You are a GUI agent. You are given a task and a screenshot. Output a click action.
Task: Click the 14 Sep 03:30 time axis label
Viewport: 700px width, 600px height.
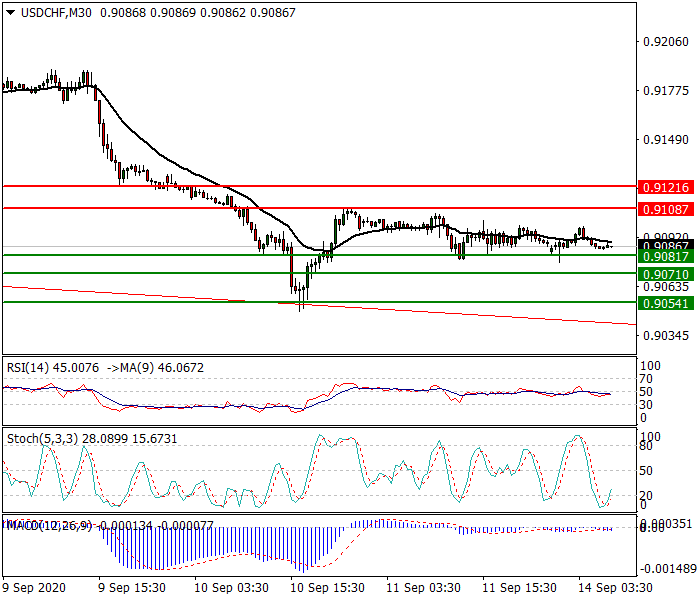pos(615,588)
